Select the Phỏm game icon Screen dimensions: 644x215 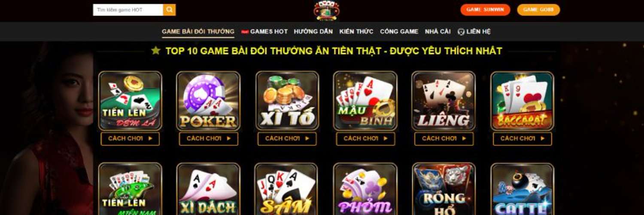coord(365,189)
